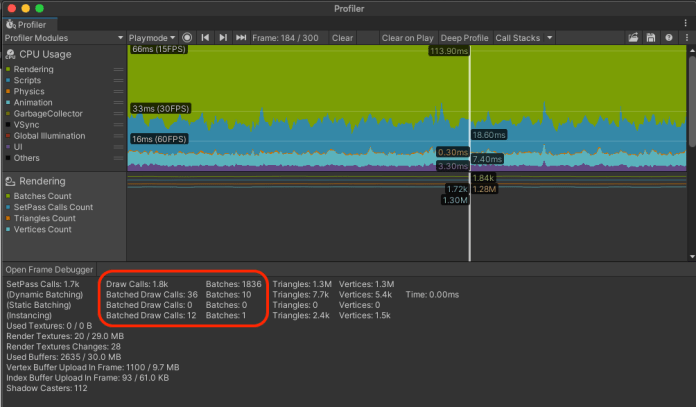Click the Open Frame Debugger button

point(48,270)
